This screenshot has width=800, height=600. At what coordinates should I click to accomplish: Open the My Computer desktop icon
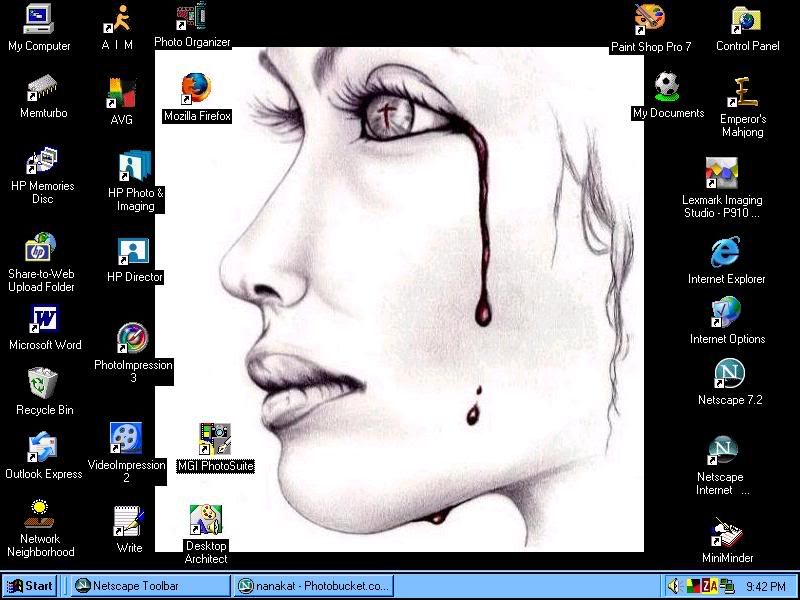point(39,19)
